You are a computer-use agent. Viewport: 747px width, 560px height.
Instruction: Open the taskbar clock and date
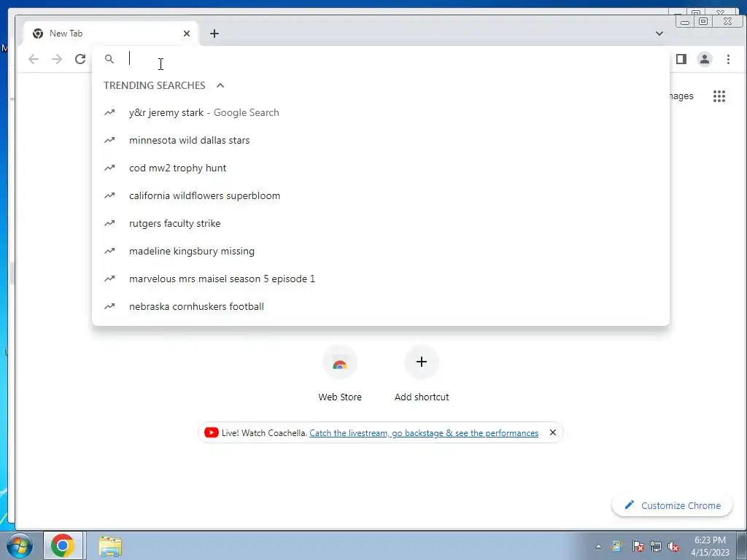click(710, 546)
